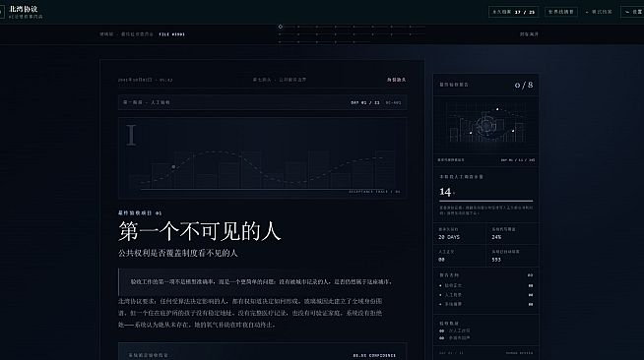Click the ending counter 17 / 25 button

[513, 12]
